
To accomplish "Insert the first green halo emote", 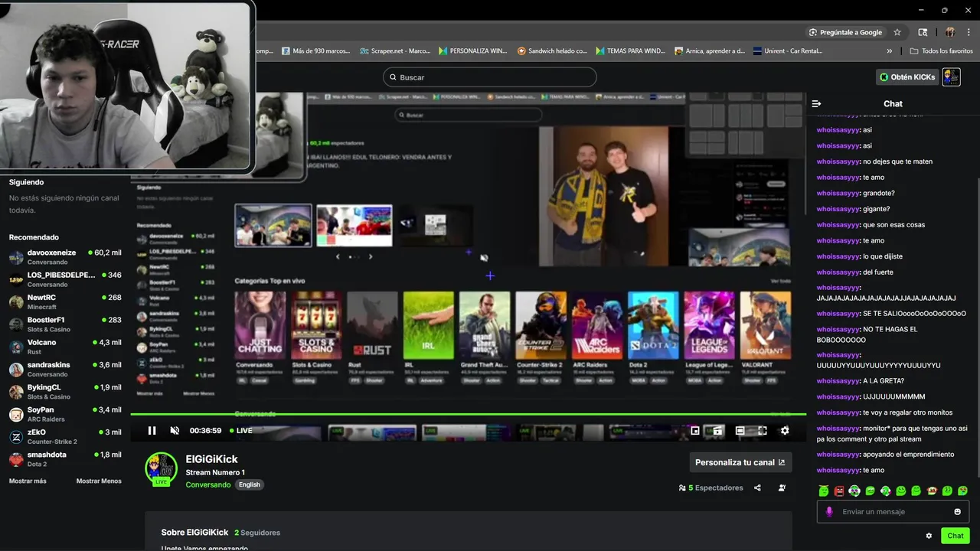I will pos(824,491).
